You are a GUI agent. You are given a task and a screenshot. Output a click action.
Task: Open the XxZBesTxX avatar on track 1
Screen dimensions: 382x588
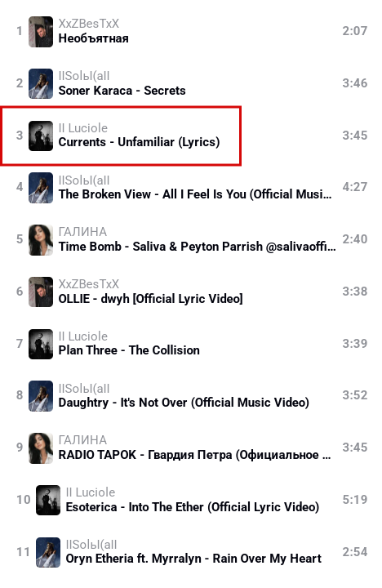point(41,32)
